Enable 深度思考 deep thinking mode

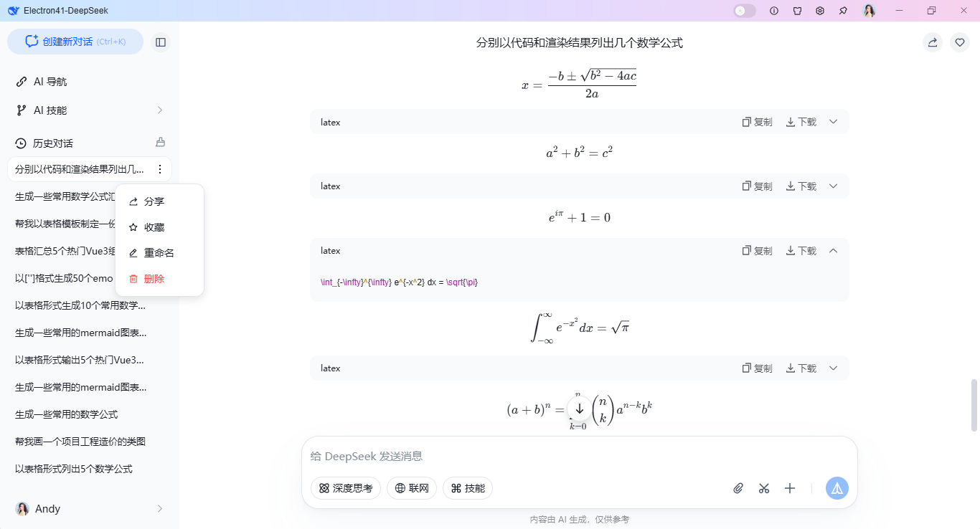tap(345, 488)
